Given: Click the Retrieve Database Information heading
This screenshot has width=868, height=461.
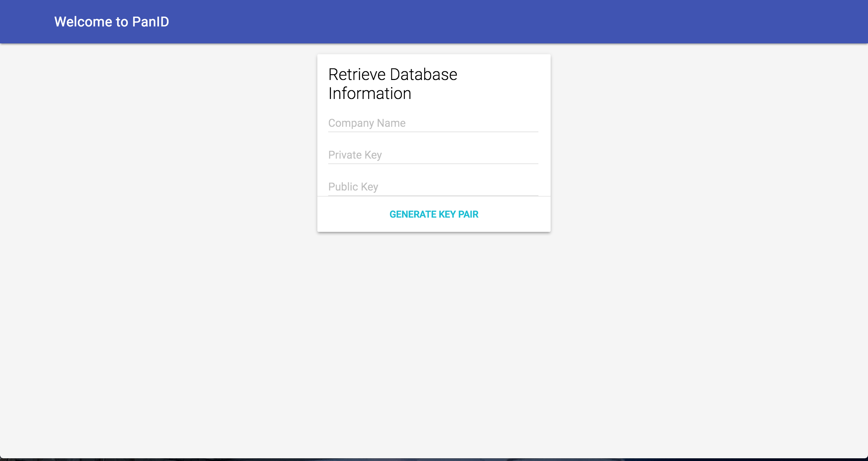Looking at the screenshot, I should pyautogui.click(x=393, y=84).
